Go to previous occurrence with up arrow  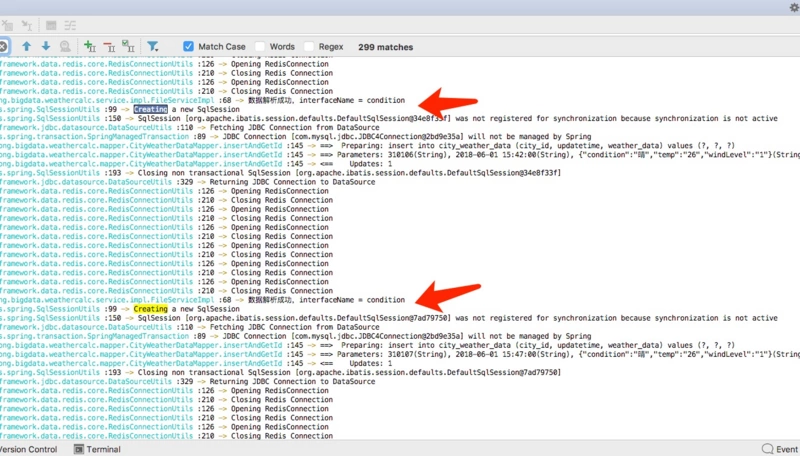(x=26, y=46)
